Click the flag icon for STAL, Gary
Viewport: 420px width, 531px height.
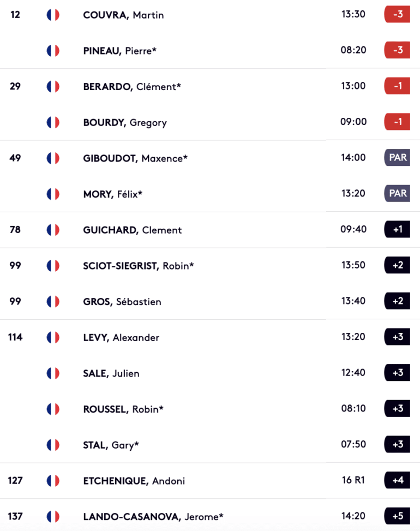click(53, 445)
